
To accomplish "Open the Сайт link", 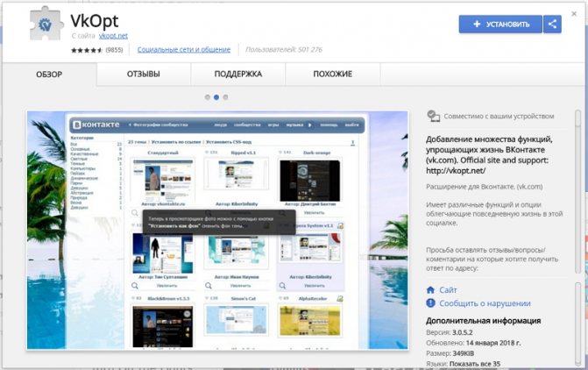I will pos(448,289).
